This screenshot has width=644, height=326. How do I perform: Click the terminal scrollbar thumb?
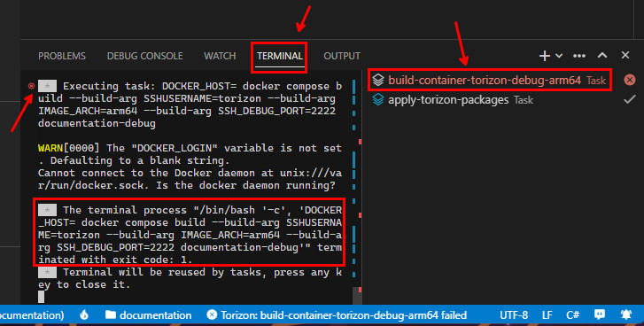point(357,296)
